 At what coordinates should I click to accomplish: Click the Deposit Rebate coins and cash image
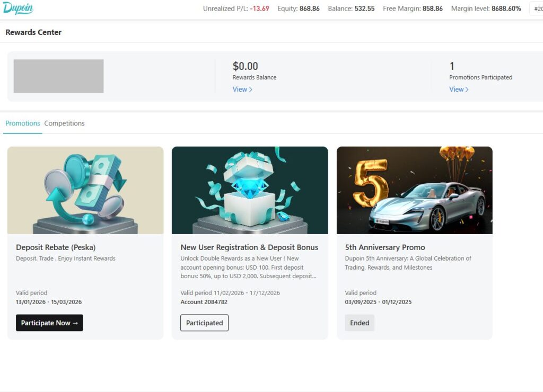click(x=85, y=190)
